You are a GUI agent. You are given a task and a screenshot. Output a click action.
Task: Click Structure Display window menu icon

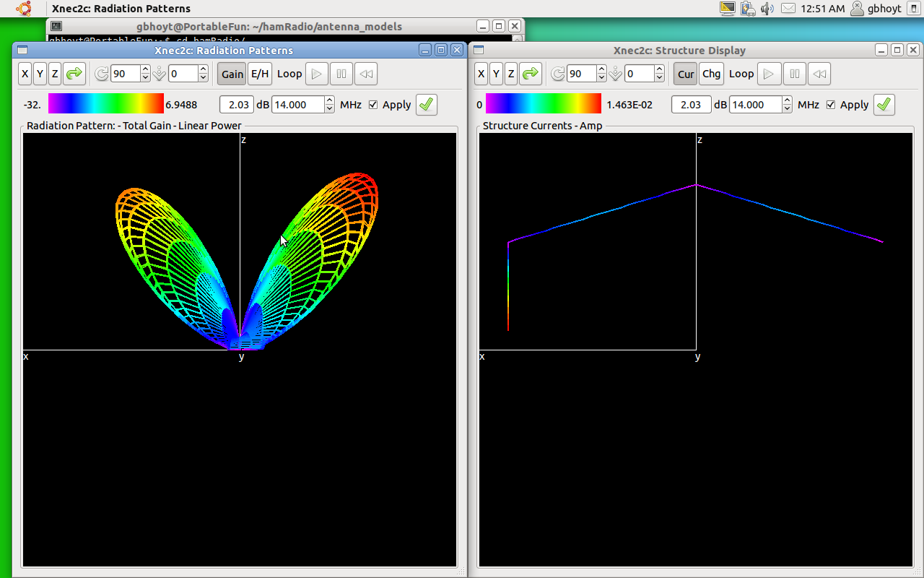(x=479, y=50)
